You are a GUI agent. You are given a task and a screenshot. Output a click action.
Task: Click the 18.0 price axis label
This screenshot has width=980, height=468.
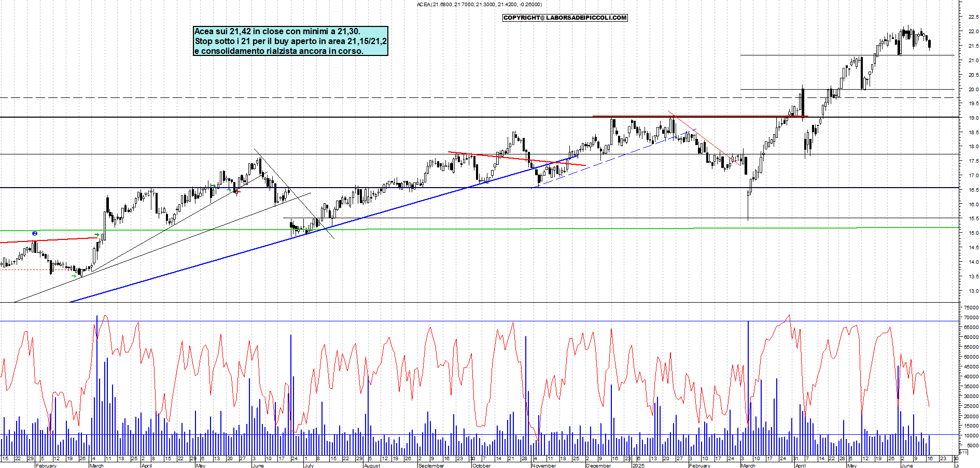pos(973,147)
